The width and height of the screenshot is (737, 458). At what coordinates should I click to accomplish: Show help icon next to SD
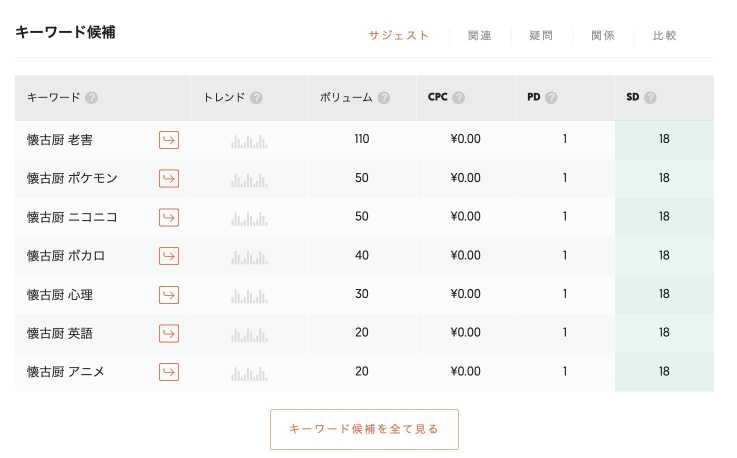coord(651,97)
